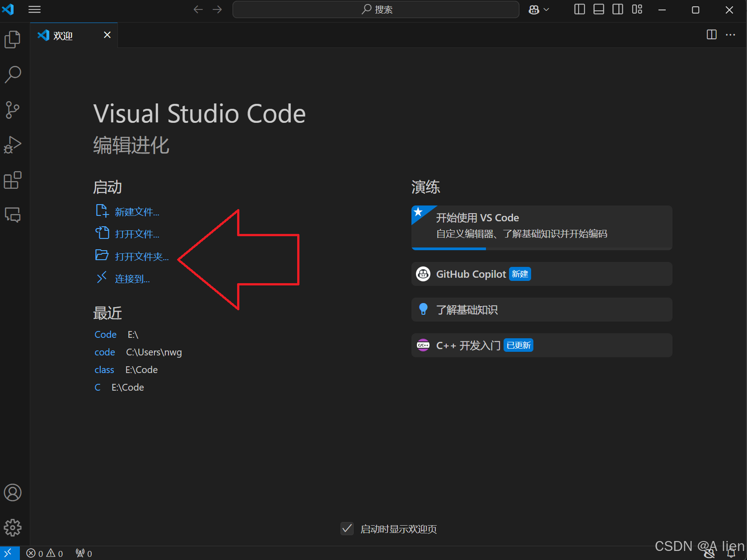The height and width of the screenshot is (560, 747).
Task: Click the warnings count in status bar
Action: click(55, 553)
